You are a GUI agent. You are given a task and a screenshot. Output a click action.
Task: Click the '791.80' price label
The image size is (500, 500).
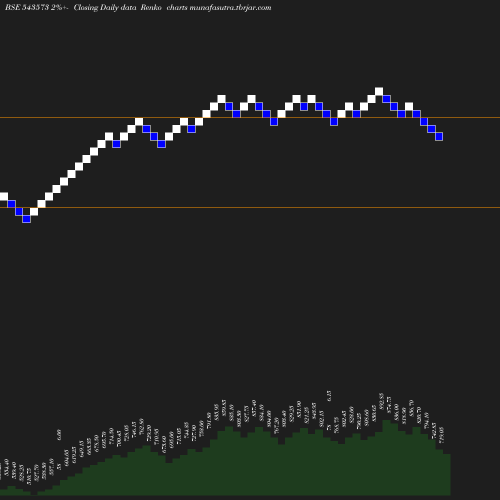tap(209, 420)
